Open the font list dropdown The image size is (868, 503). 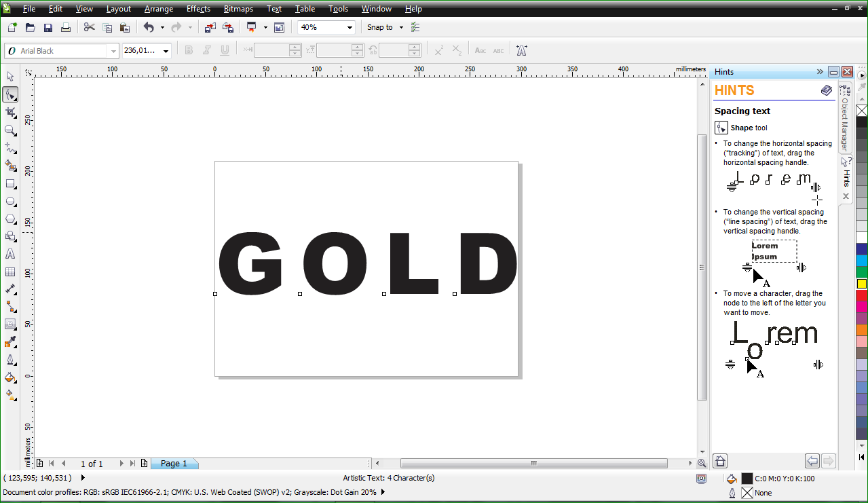[113, 50]
